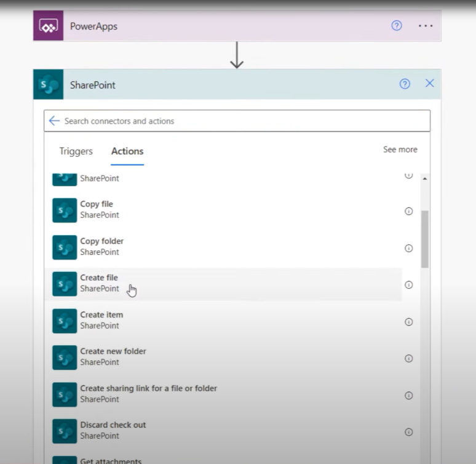Show info for Create new folder action

(408, 358)
